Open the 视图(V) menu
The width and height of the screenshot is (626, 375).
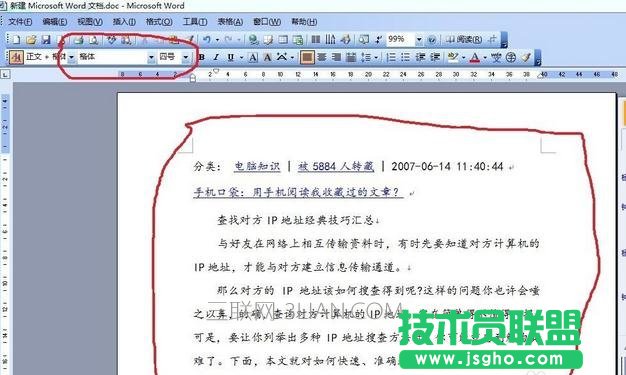click(x=90, y=22)
